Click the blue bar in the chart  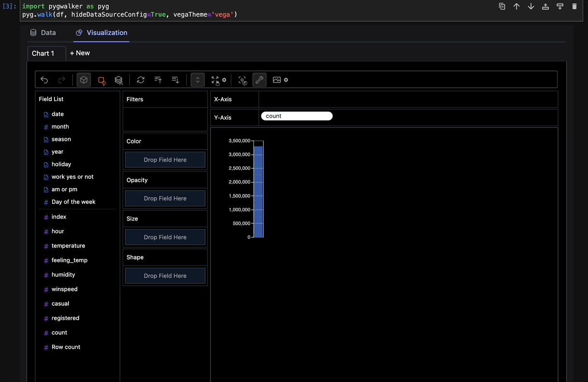tap(259, 191)
